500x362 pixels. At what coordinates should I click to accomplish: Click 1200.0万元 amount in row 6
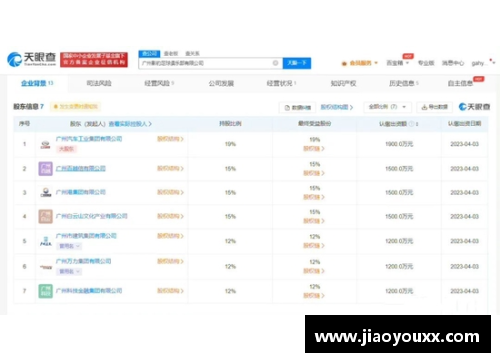click(399, 267)
